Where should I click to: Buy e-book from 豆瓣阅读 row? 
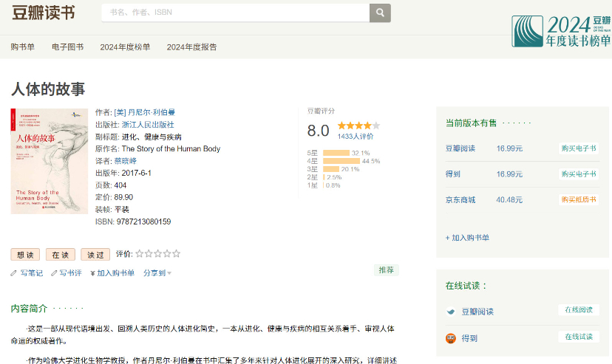pos(579,148)
